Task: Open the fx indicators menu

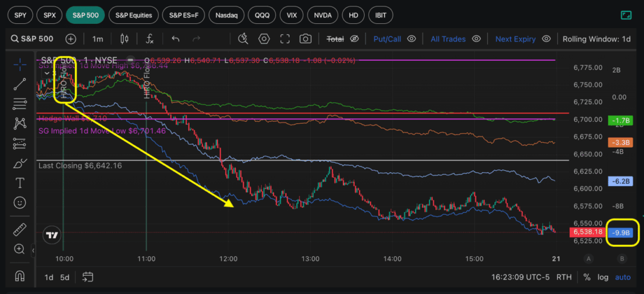Action: (150, 39)
